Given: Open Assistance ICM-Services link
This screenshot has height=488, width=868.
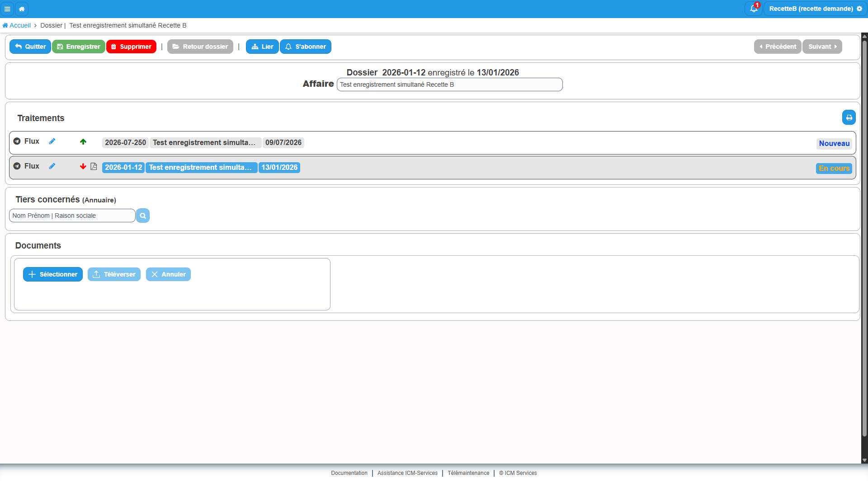Looking at the screenshot, I should [407, 473].
